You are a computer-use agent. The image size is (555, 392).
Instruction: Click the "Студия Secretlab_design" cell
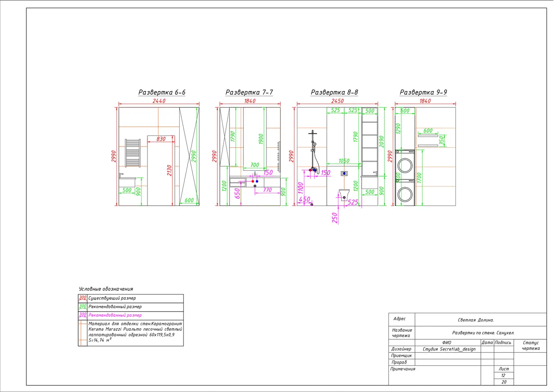[x=448, y=349]
